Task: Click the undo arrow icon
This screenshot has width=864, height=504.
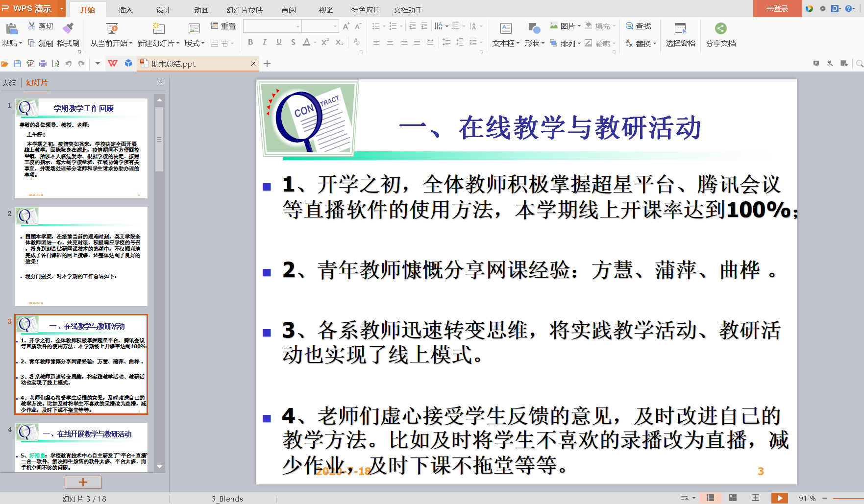Action: pos(69,64)
